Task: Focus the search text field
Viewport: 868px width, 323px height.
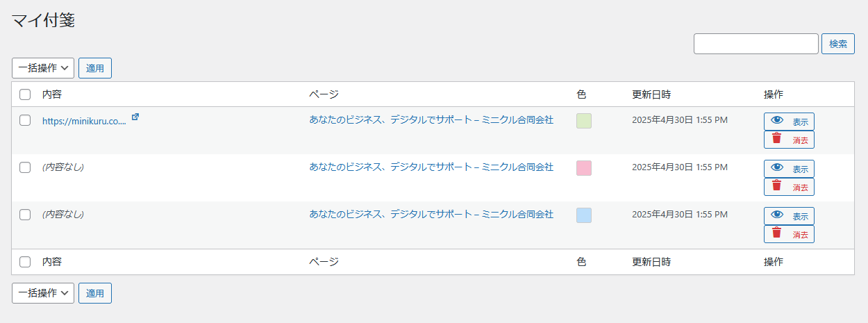Action: pyautogui.click(x=756, y=44)
